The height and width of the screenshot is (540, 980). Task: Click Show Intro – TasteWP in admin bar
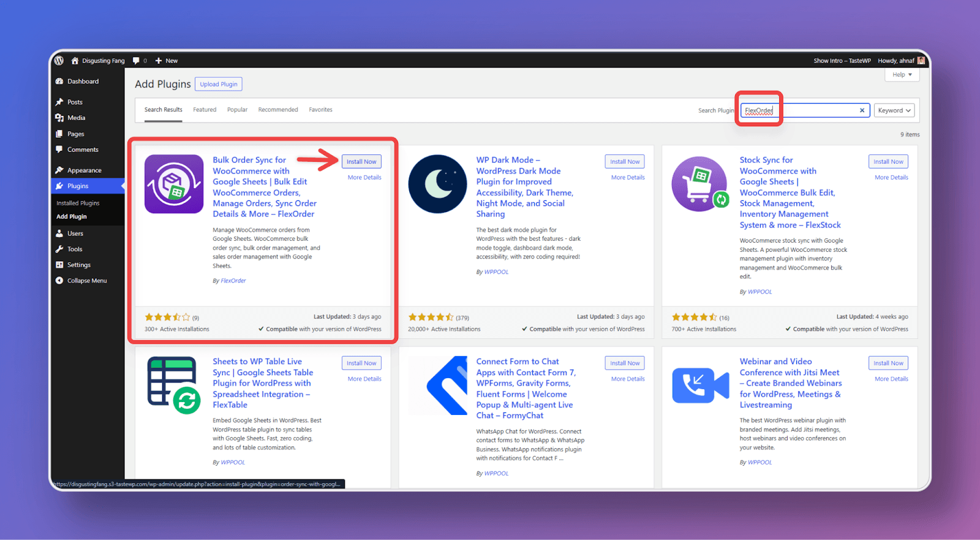pos(842,61)
